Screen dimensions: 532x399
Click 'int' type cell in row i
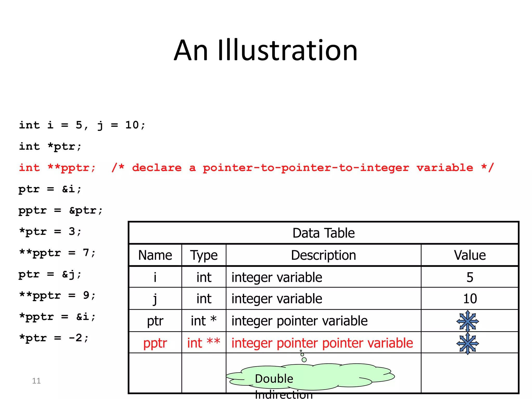(204, 277)
